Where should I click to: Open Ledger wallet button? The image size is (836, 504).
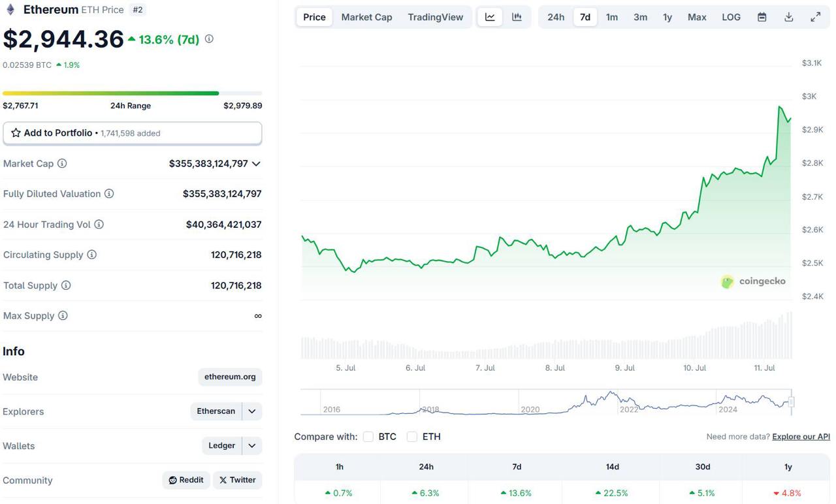(x=221, y=446)
